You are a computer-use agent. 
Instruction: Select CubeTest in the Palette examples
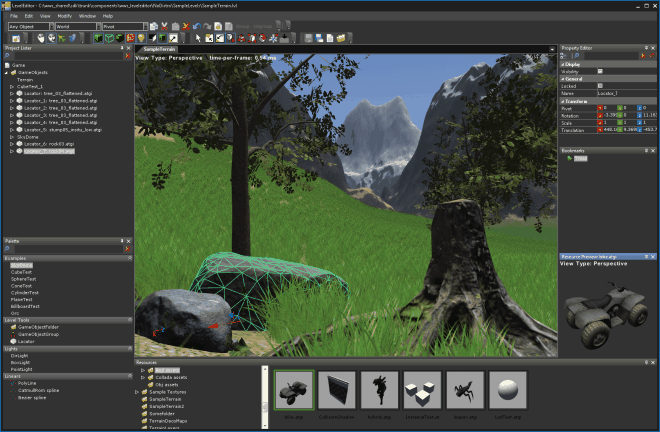pos(21,272)
